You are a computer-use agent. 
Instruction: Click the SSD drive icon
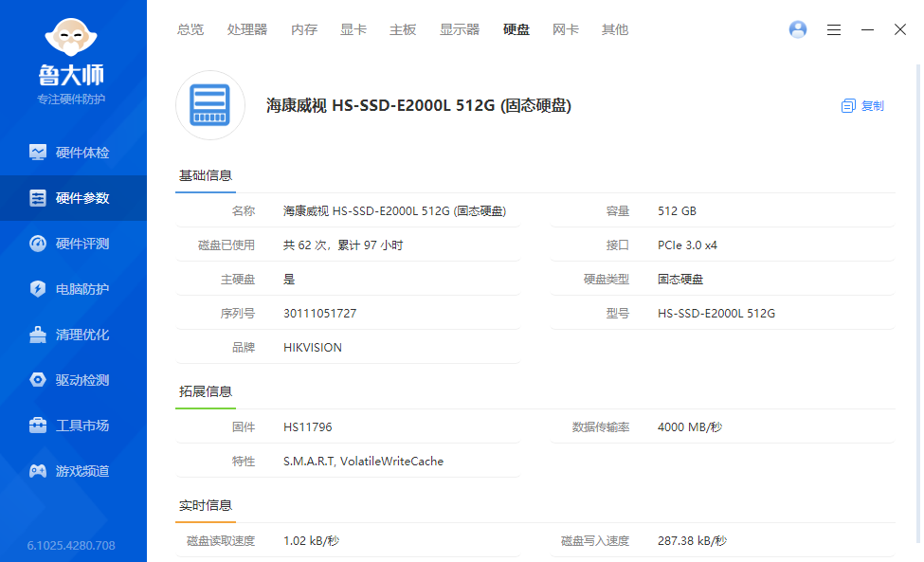(x=210, y=105)
